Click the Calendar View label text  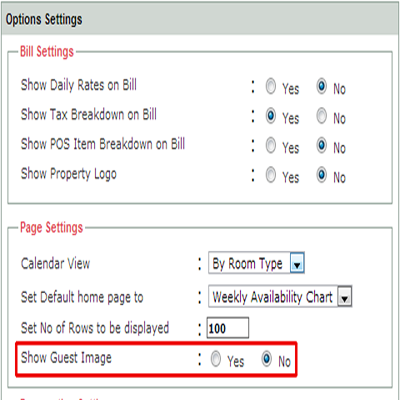pos(55,263)
